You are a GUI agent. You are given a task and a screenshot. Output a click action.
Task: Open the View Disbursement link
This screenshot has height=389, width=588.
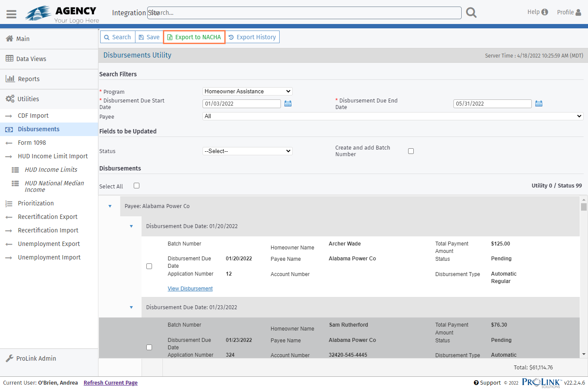point(190,289)
